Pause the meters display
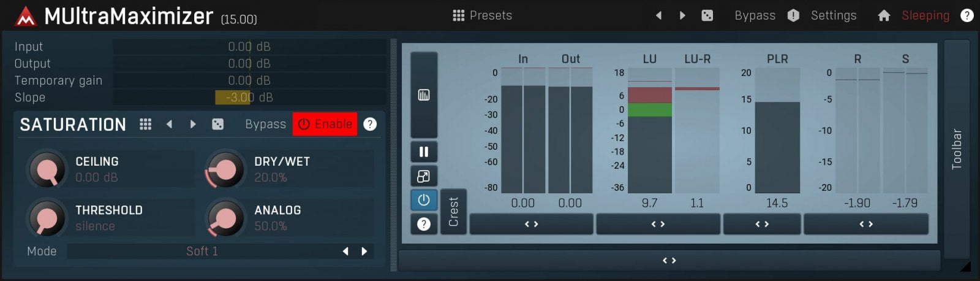The image size is (980, 281). [x=424, y=152]
